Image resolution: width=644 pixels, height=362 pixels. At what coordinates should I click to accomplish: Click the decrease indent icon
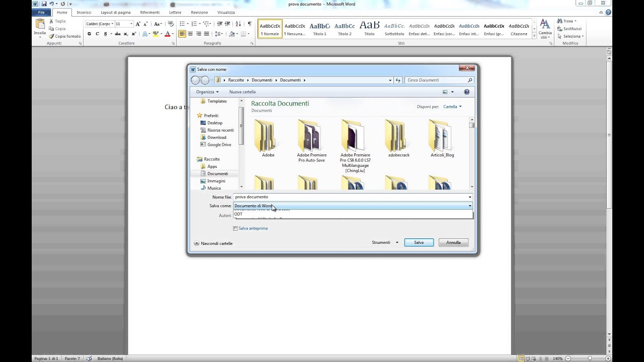(219, 24)
